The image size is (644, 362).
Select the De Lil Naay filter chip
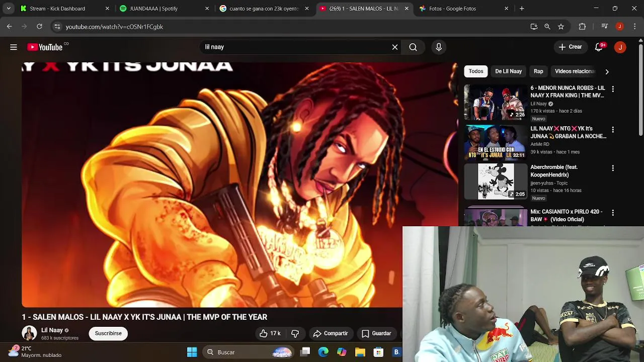(508, 71)
